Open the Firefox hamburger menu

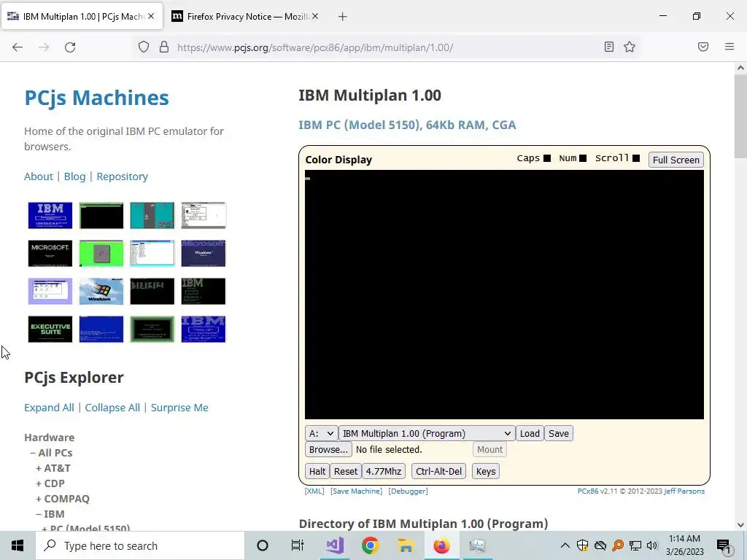pos(729,47)
